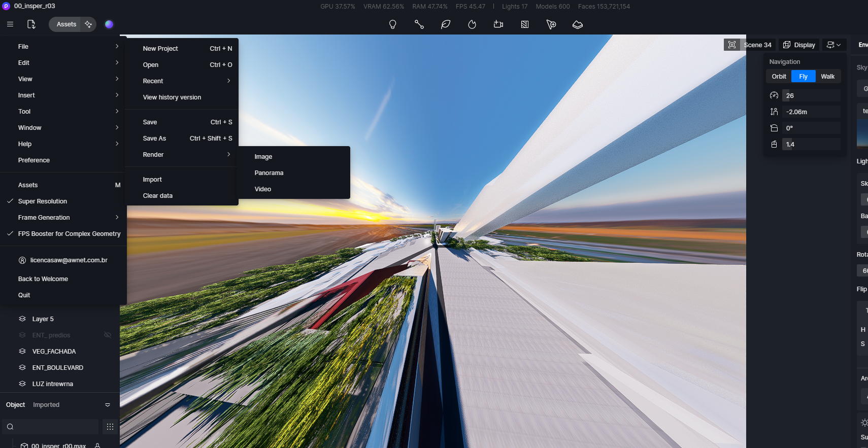Select Image under Render submenu
The width and height of the screenshot is (868, 448).
coord(294,157)
